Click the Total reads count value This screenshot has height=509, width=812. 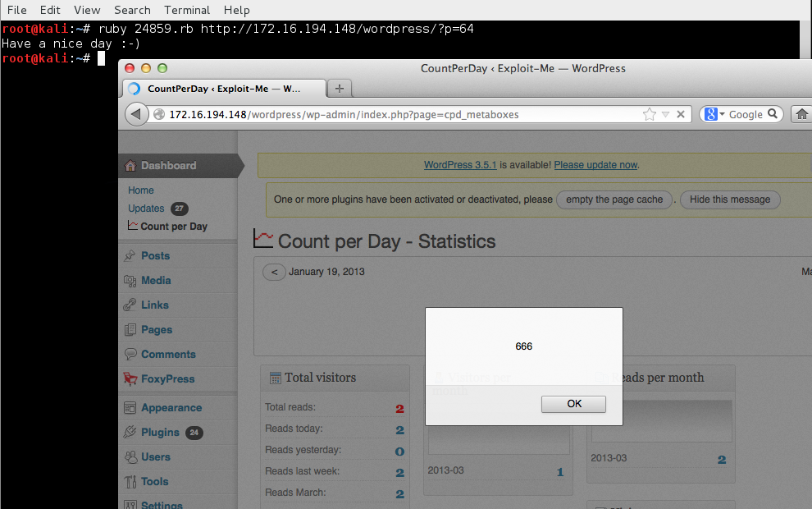pos(399,409)
